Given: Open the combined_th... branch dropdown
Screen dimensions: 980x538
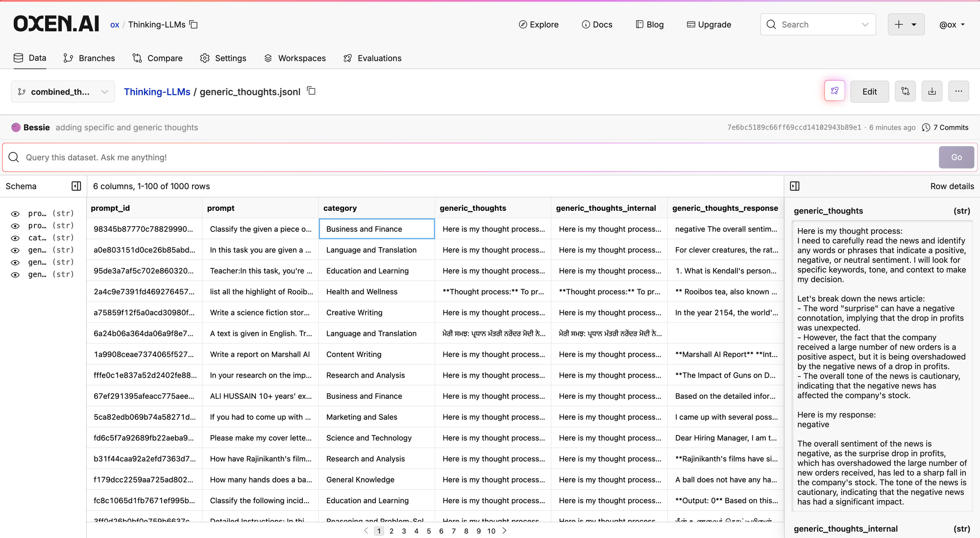Looking at the screenshot, I should click(63, 92).
